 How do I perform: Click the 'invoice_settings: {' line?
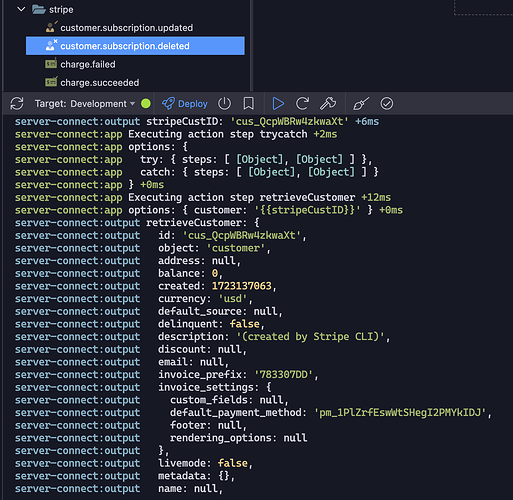coord(143,388)
